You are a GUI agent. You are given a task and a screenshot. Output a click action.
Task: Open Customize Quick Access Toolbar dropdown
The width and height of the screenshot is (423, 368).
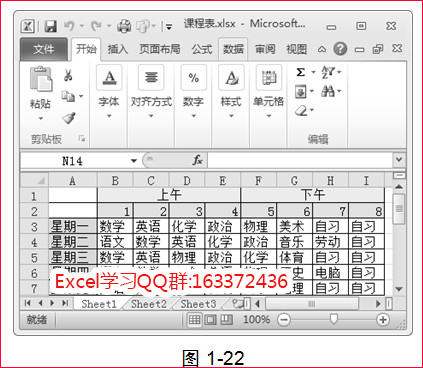(169, 27)
